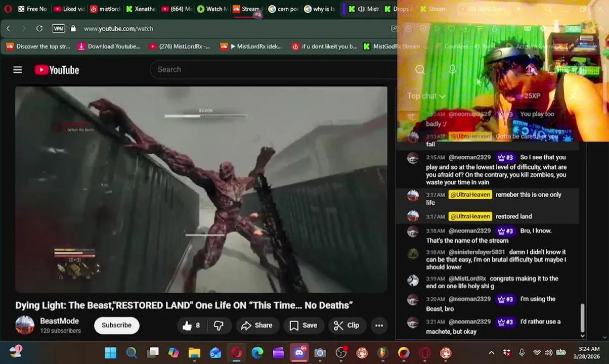Dislike the video with thumbs down
This screenshot has width=609, height=364.
coord(219,325)
